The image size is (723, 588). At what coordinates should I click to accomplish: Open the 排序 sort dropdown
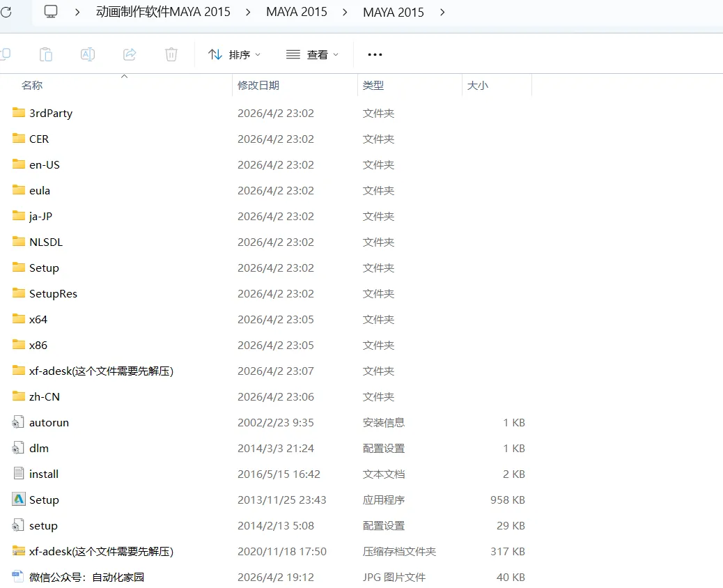coord(234,54)
